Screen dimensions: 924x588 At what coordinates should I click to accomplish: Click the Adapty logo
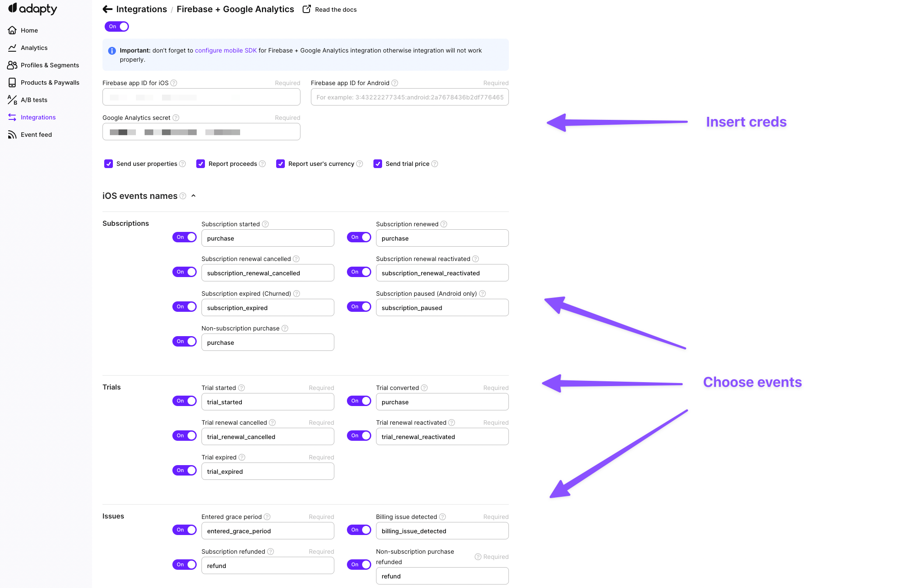pyautogui.click(x=33, y=9)
